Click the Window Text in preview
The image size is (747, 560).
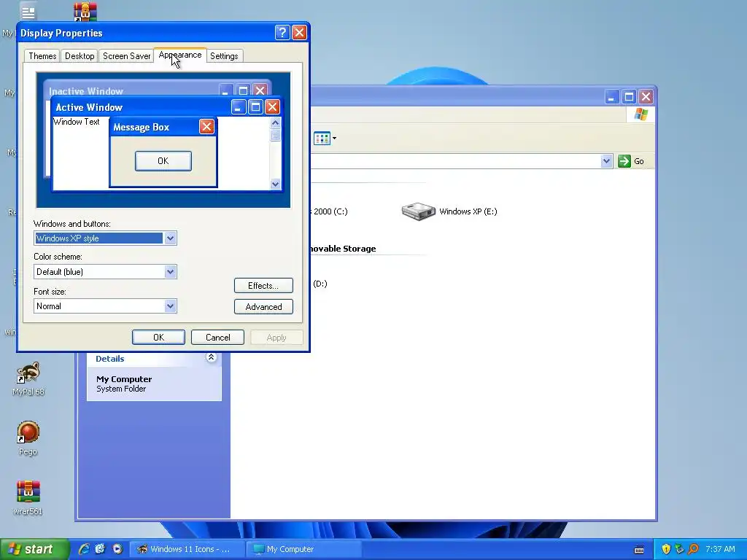click(76, 122)
